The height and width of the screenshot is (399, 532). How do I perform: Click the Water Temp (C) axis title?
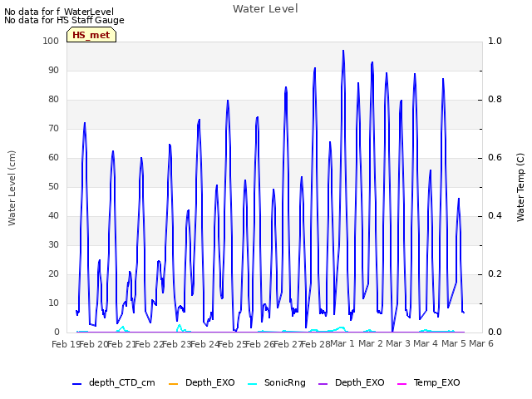pos(520,187)
